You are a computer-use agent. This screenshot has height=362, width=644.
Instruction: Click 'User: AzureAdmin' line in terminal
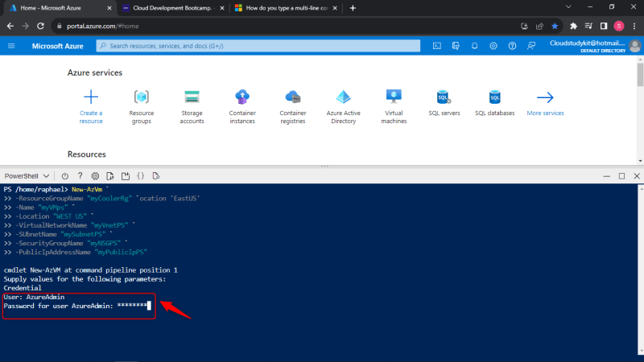pos(34,297)
